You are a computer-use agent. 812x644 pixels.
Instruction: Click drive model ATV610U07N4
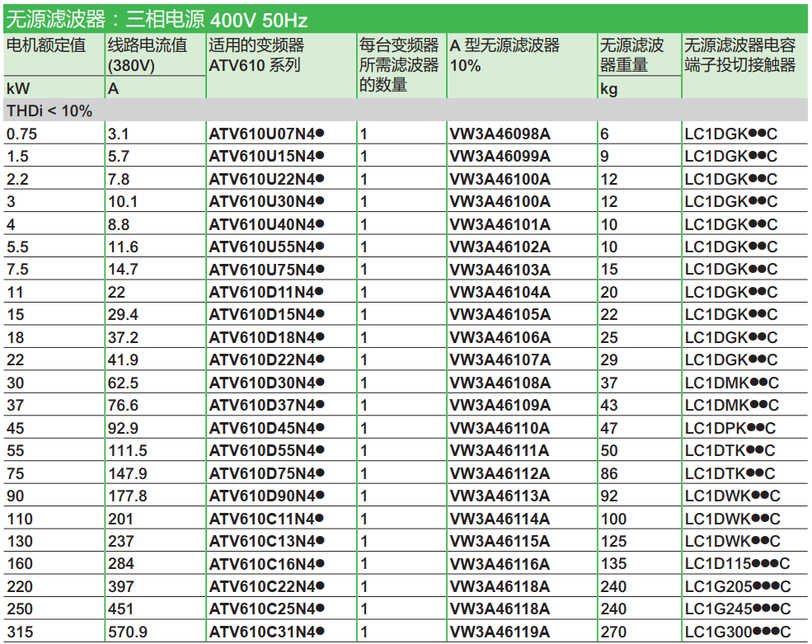(x=265, y=134)
